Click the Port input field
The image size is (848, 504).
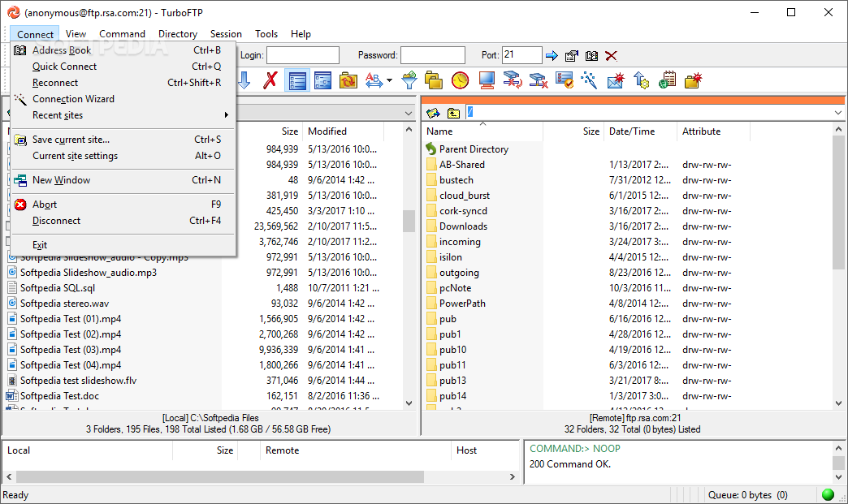point(522,55)
